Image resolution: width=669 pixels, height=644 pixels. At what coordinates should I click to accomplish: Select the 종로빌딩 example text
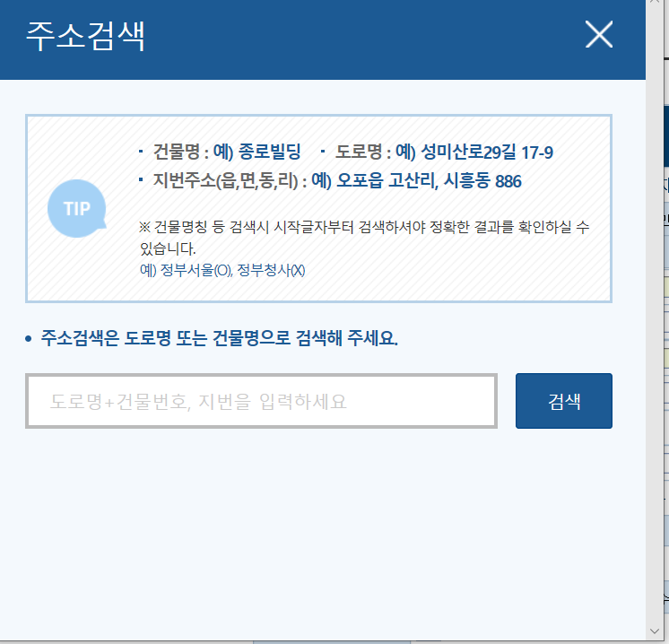[269, 152]
